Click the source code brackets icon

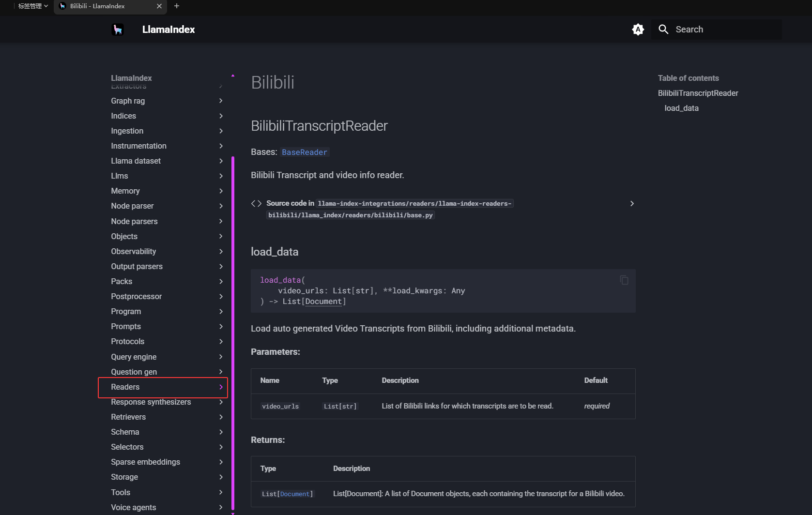coord(256,203)
